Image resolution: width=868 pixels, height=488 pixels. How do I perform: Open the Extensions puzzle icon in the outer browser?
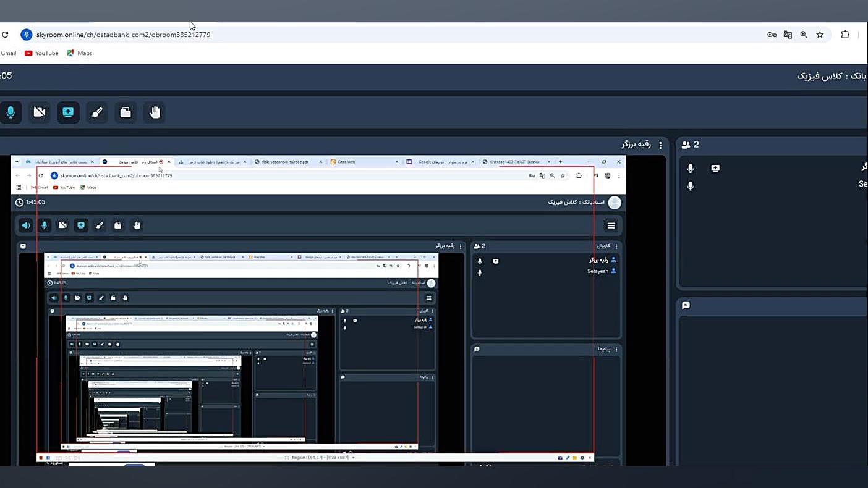coord(845,35)
